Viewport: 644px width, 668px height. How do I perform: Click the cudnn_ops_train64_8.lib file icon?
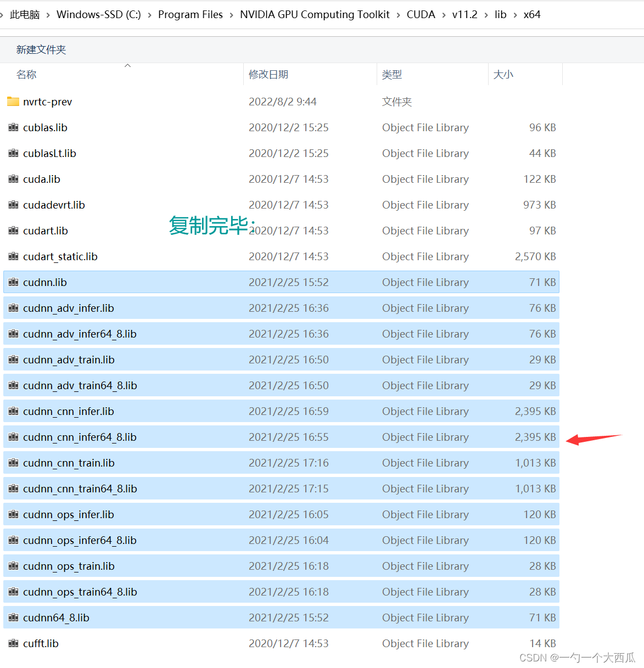14,592
